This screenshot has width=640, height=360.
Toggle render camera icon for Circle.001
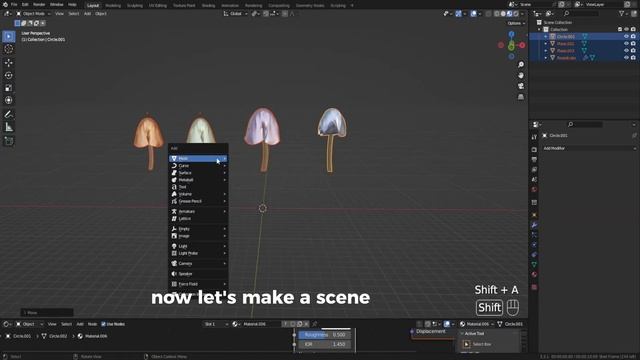[x=633, y=36]
